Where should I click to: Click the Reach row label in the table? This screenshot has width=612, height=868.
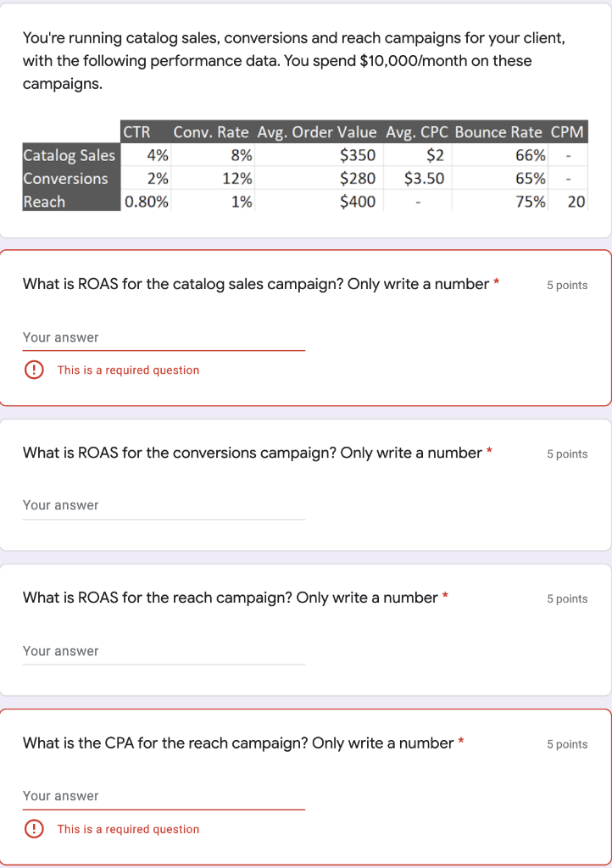coord(44,202)
